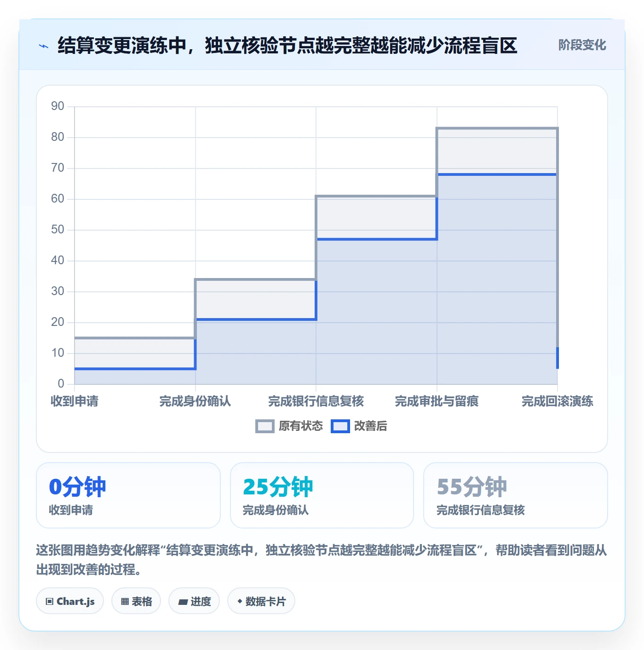644x650 pixels.
Task: Click the 完成身份确认 x-axis label
Action: (195, 401)
